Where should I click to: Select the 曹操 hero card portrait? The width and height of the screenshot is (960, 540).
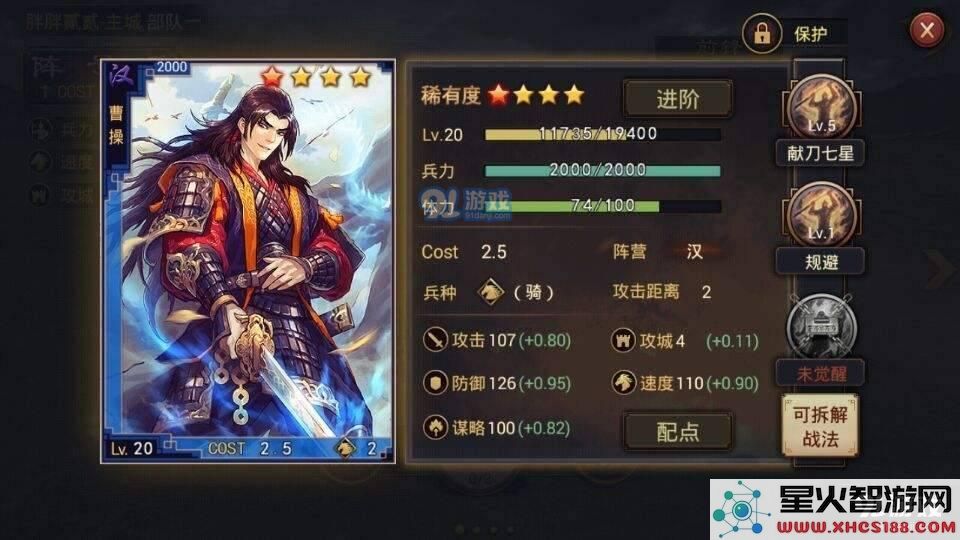248,261
